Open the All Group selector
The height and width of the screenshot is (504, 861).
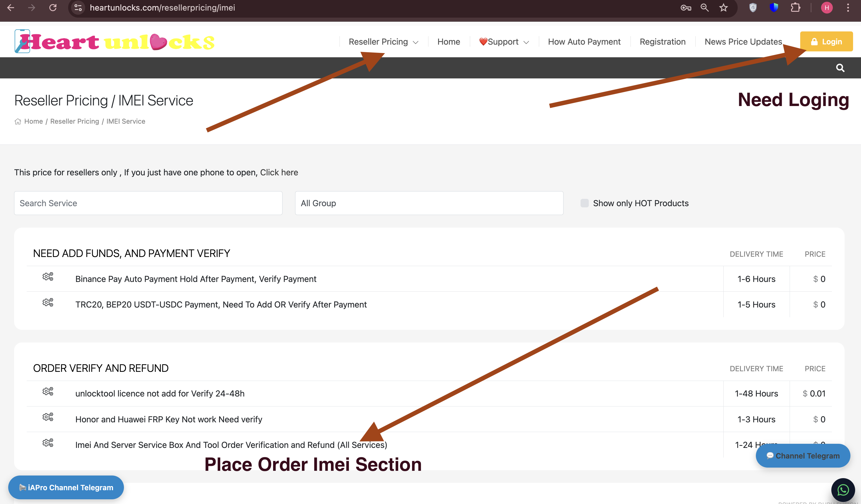[429, 203]
